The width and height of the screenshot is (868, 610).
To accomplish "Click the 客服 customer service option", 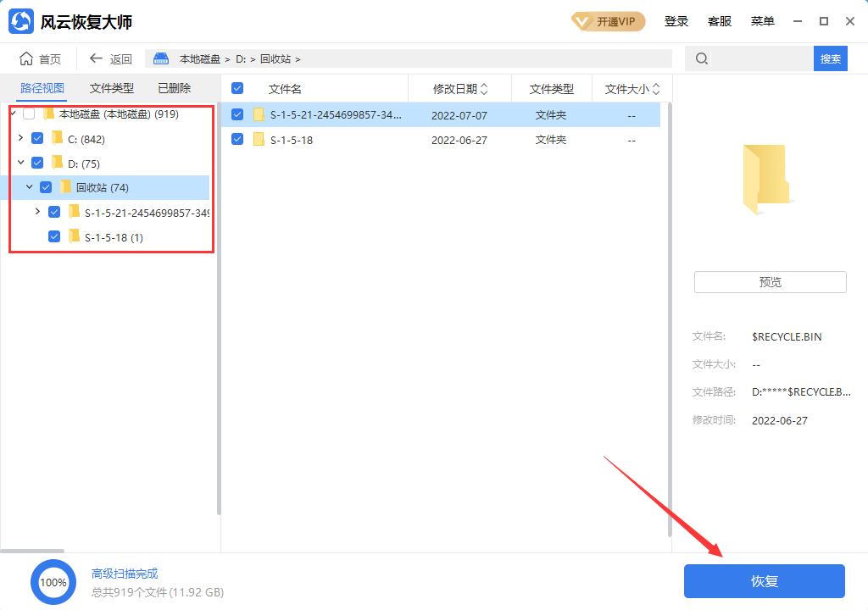I will pos(720,21).
